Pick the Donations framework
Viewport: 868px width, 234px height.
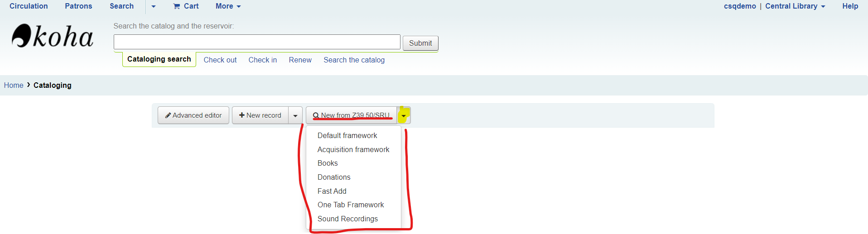point(334,177)
